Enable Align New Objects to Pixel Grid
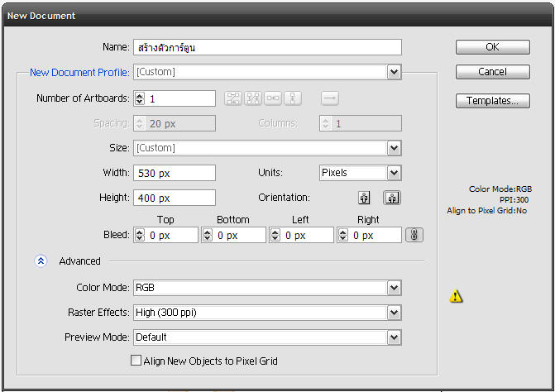This screenshot has height=392, width=555. 136,361
